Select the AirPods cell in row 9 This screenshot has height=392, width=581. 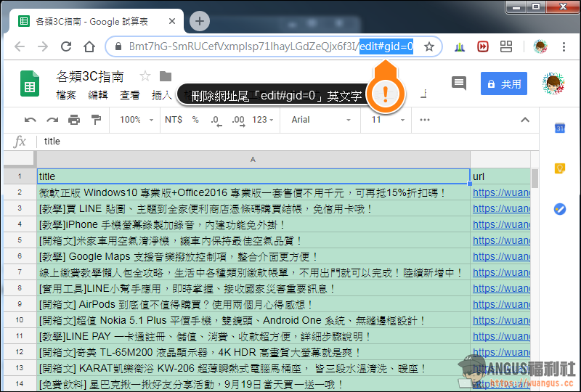point(253,305)
